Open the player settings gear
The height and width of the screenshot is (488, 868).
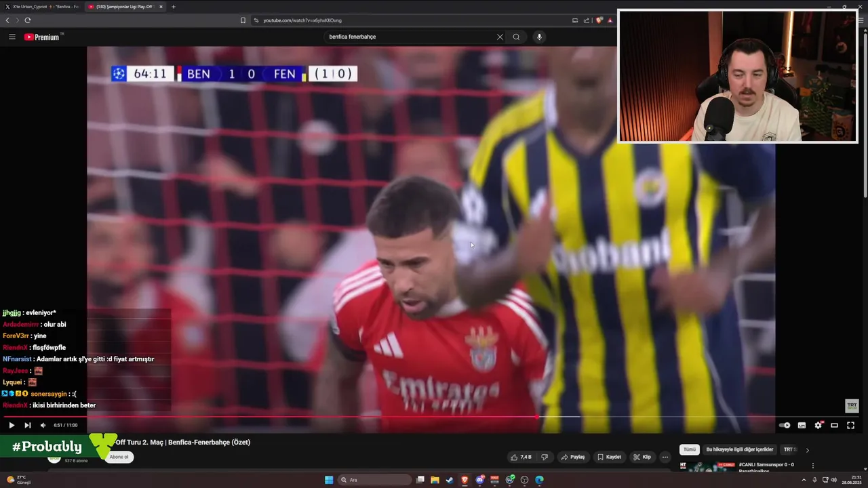[x=818, y=425]
